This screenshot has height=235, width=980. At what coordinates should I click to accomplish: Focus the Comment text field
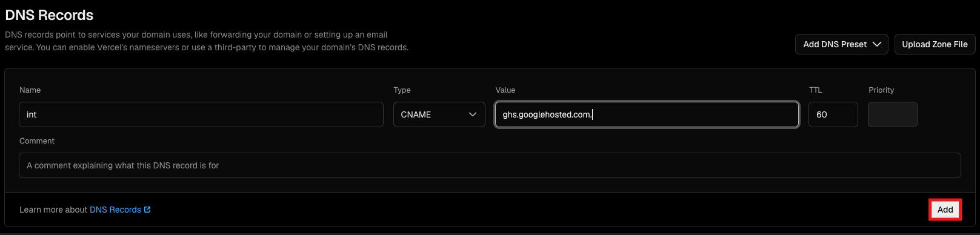490,165
